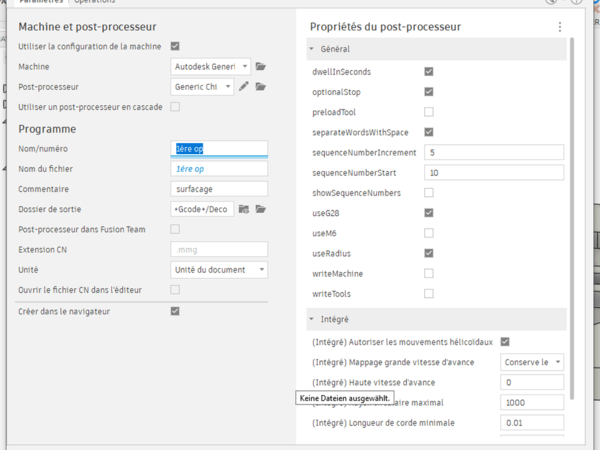Enable the preloadTool checkbox
The image size is (600, 450).
coord(428,112)
